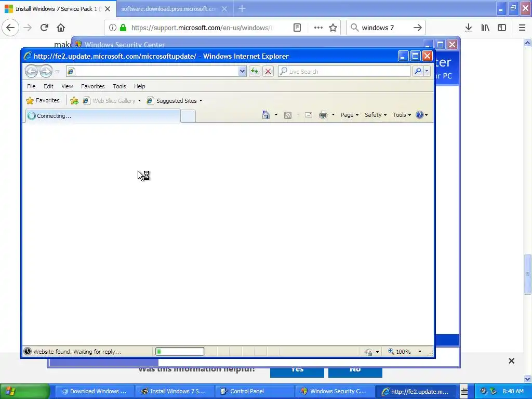Screen dimensions: 532x399
Task: Click Windows Start button
Action: (25, 391)
